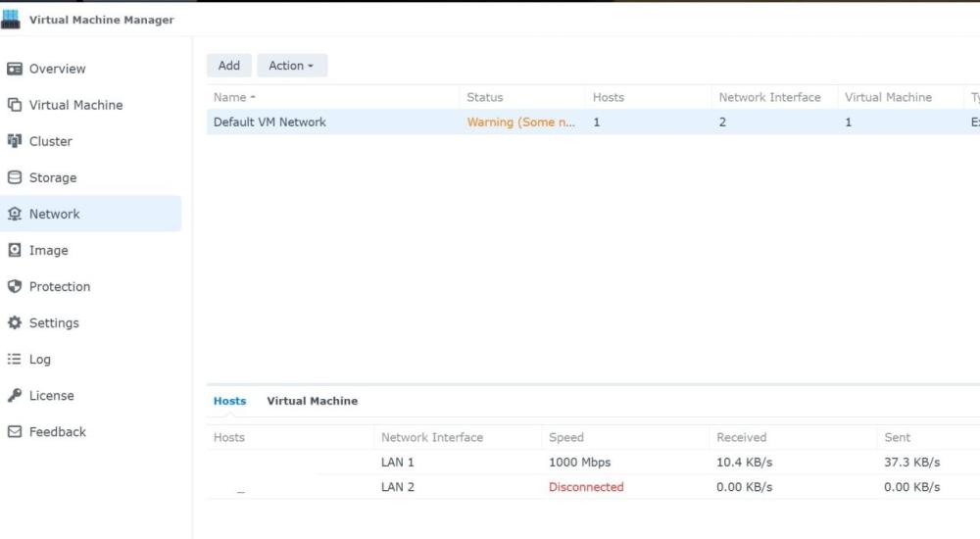Open Protection via shield icon
Viewport: 980px width, 539px height.
click(x=15, y=286)
